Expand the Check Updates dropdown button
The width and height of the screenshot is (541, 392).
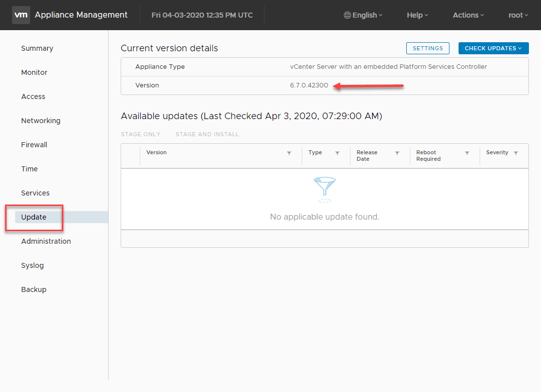point(493,48)
